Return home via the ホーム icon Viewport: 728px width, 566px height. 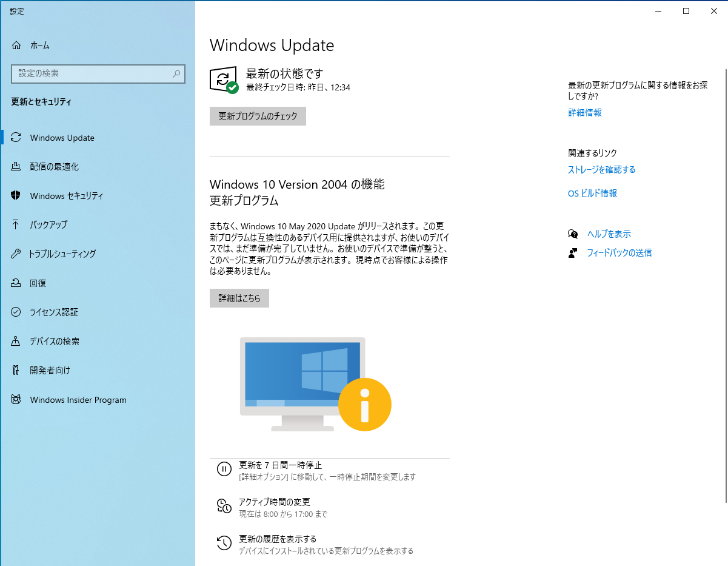pos(16,45)
